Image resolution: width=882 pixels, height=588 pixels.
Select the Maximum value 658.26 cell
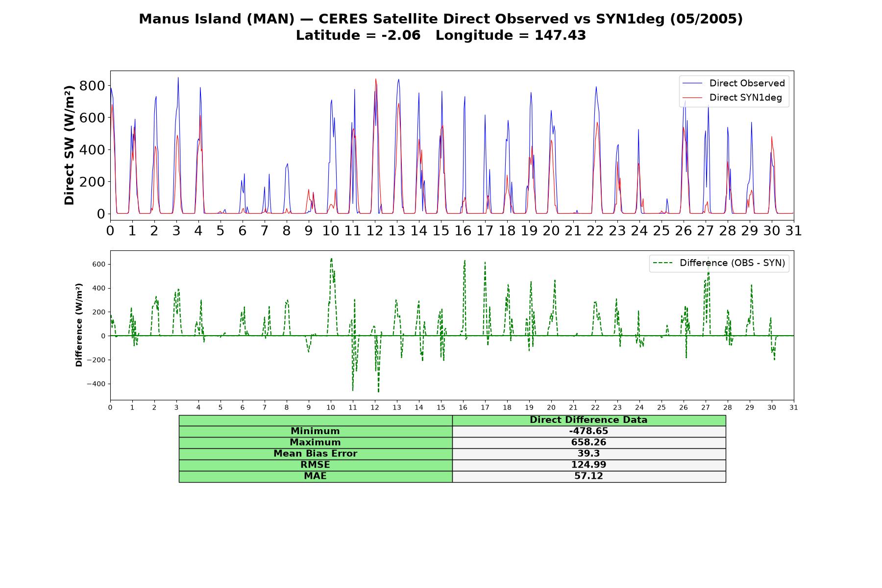tap(588, 442)
